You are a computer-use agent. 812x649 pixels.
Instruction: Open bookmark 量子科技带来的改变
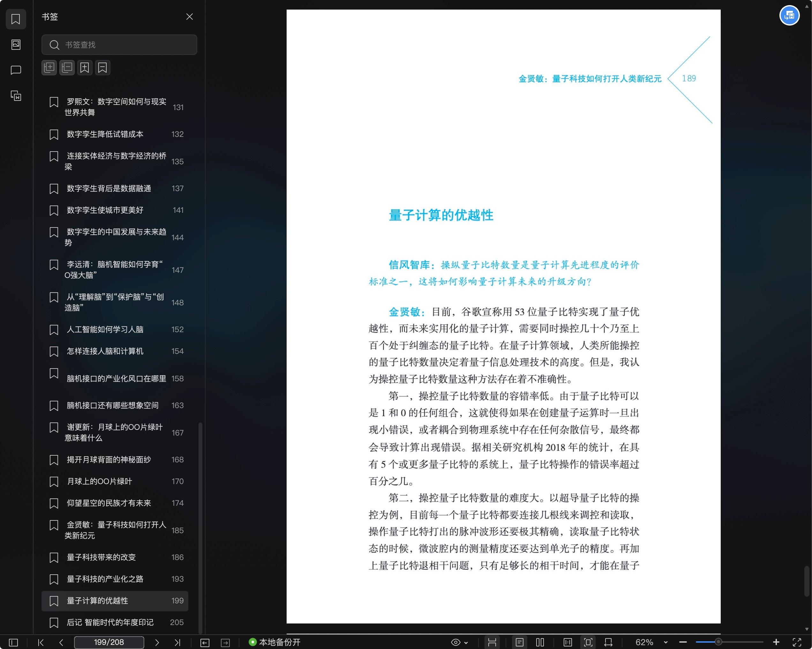tap(115, 557)
